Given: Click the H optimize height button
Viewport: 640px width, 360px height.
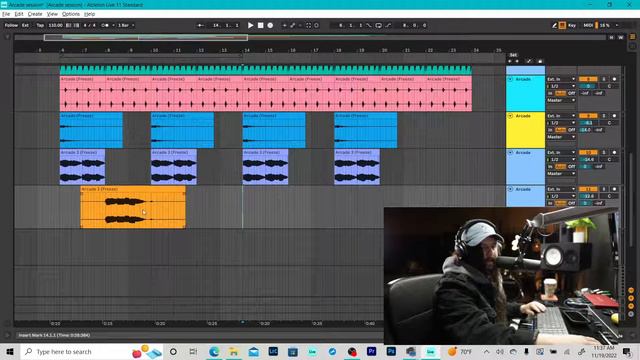Looking at the screenshot, I should (x=611, y=37).
